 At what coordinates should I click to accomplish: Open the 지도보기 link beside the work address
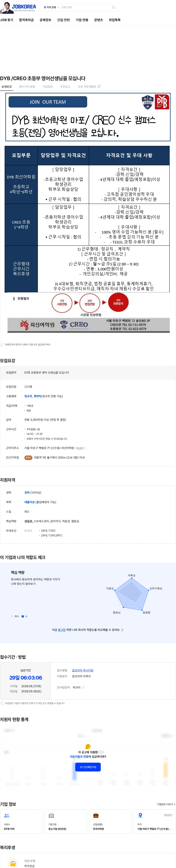click(x=80, y=448)
